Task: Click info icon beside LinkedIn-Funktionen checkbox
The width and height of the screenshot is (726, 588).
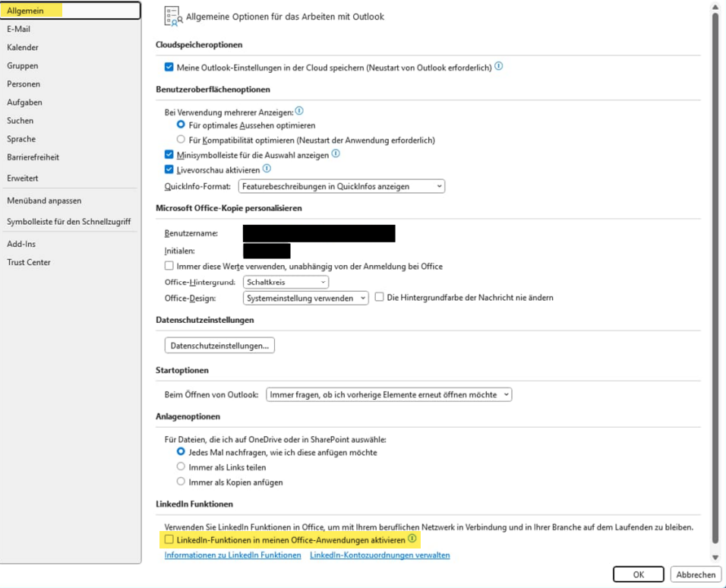Action: pyautogui.click(x=412, y=539)
